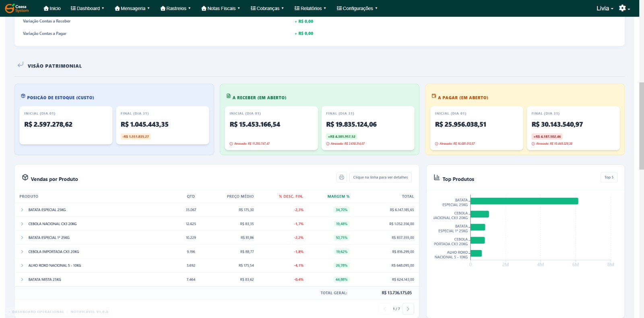Click the BATATA ESPECIAL 25KG chart bar
This screenshot has width=644, height=318.
[x=524, y=201]
